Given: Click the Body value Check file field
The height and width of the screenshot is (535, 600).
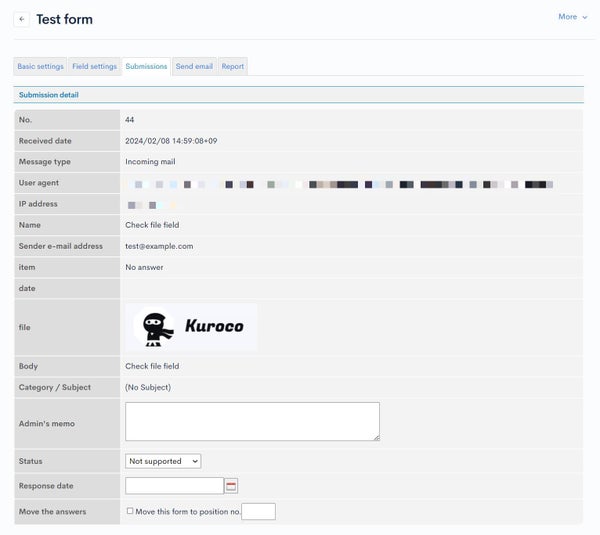Looking at the screenshot, I should [x=152, y=366].
